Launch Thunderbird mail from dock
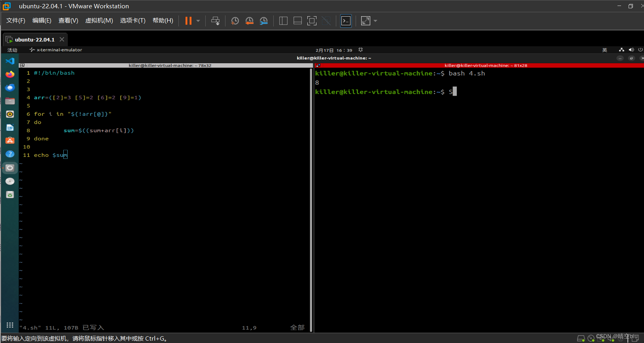This screenshot has width=644, height=343. click(x=10, y=88)
